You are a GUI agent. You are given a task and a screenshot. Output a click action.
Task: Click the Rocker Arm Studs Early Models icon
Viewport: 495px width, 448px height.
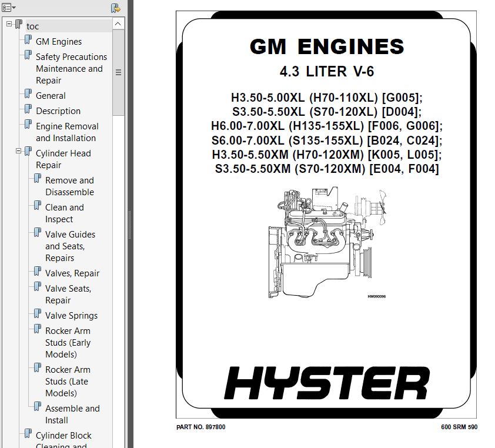(x=38, y=329)
